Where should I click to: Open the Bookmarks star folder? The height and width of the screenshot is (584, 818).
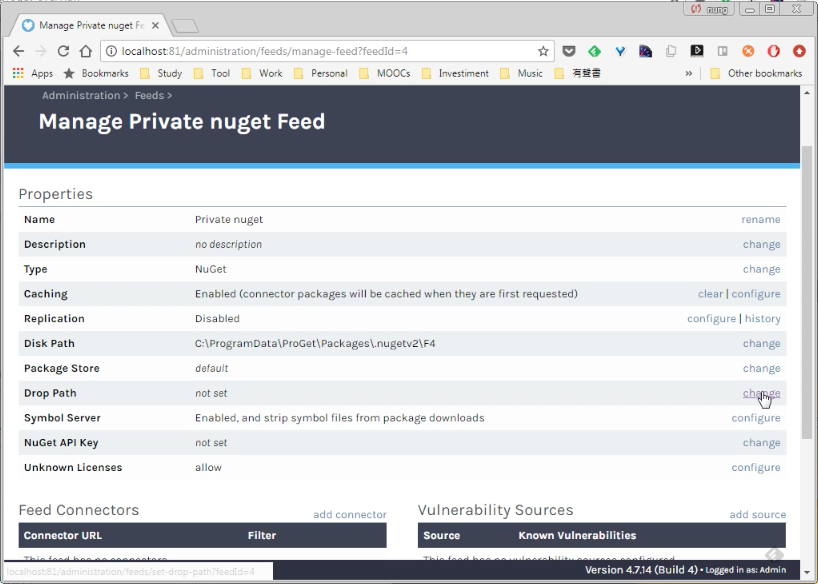(96, 73)
